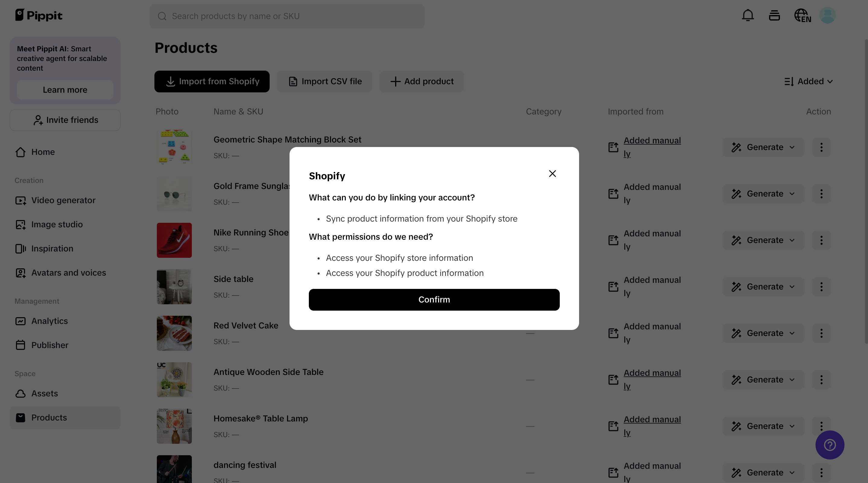Expand Generate options for Nike Running Shoe
Viewport: 868px width, 483px height.
791,240
